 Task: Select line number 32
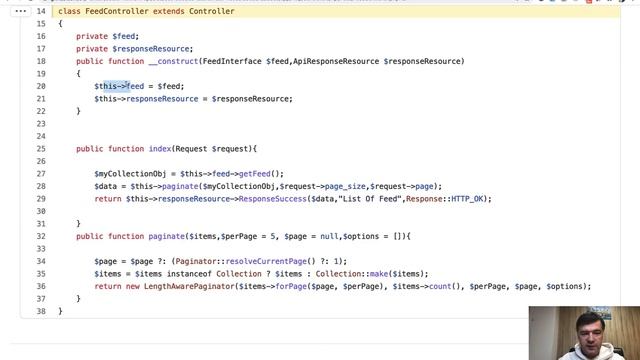point(41,236)
